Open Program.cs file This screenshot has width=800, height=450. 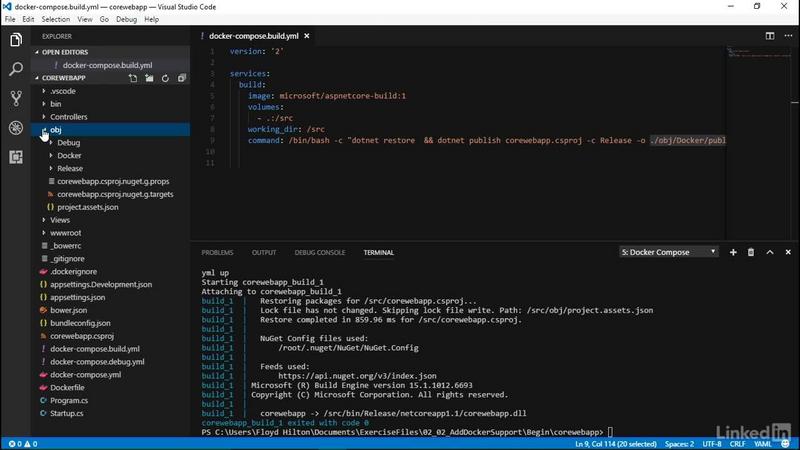pos(69,401)
